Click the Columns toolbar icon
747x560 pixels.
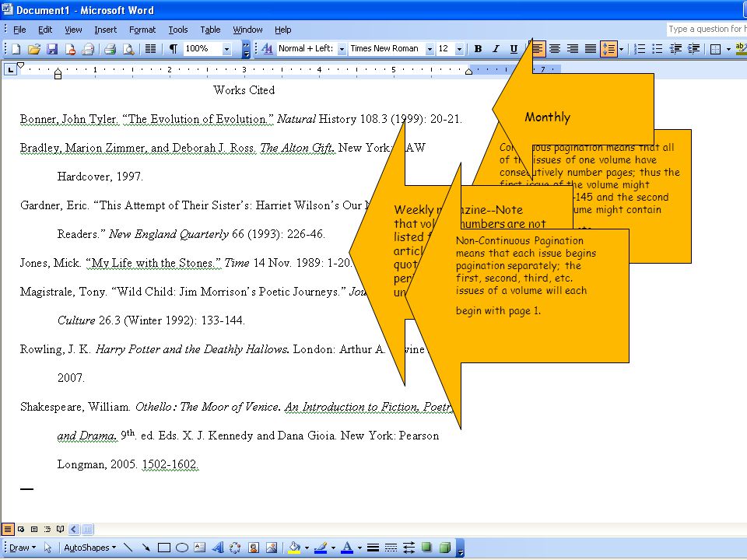[x=150, y=49]
